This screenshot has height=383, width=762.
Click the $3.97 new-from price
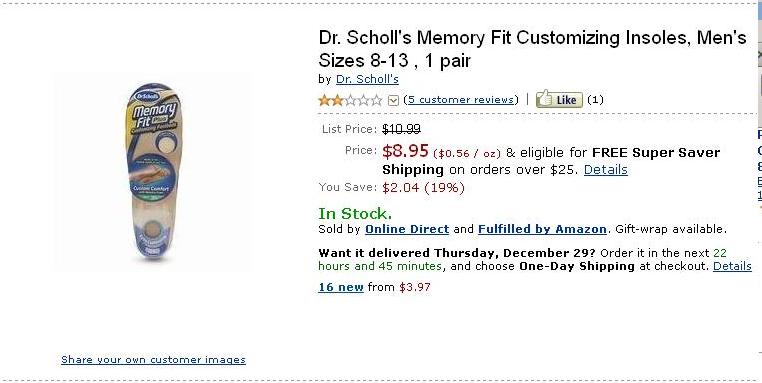click(x=415, y=287)
